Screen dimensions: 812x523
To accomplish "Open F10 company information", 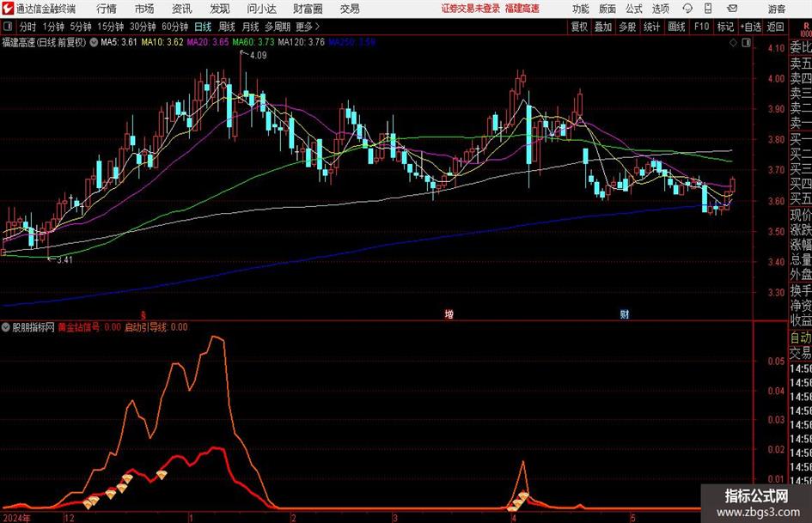I will [701, 27].
